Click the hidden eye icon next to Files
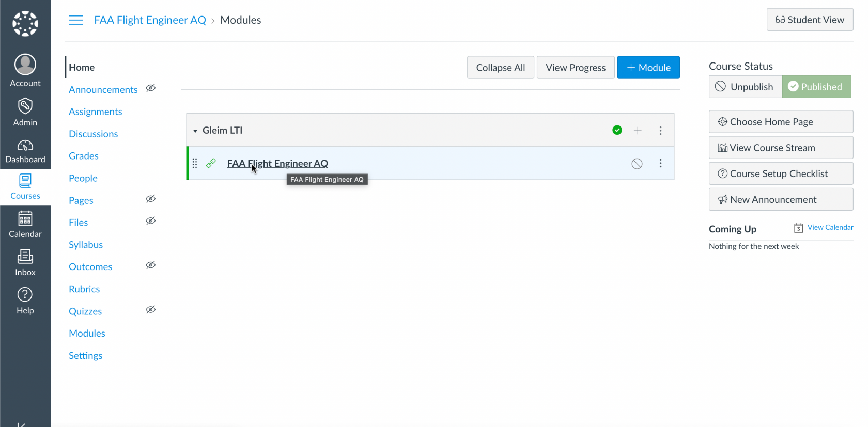Image resolution: width=868 pixels, height=427 pixels. 150,221
